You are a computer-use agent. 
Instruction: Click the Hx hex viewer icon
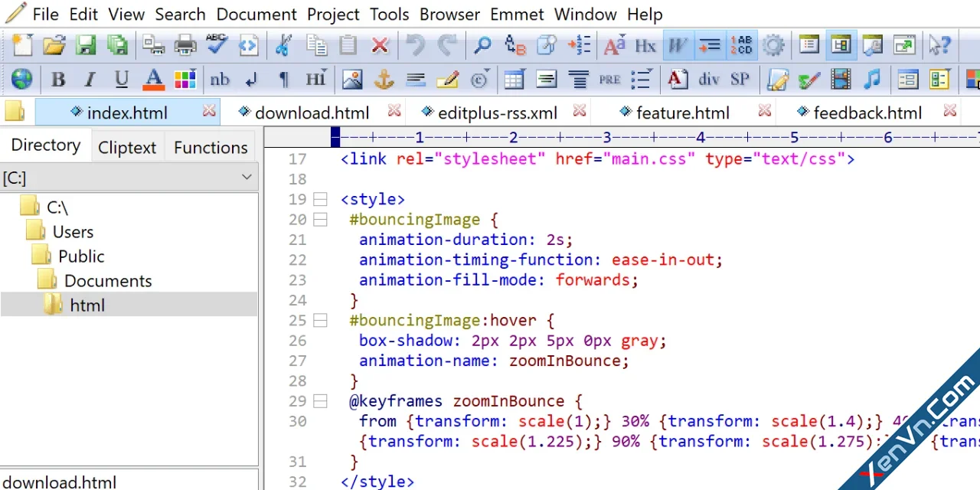[x=645, y=45]
